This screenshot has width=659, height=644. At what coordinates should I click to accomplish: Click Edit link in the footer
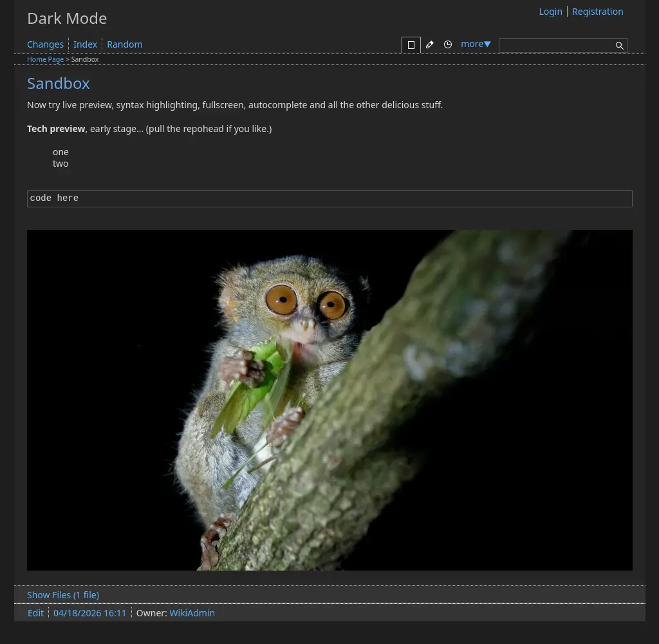coord(35,613)
